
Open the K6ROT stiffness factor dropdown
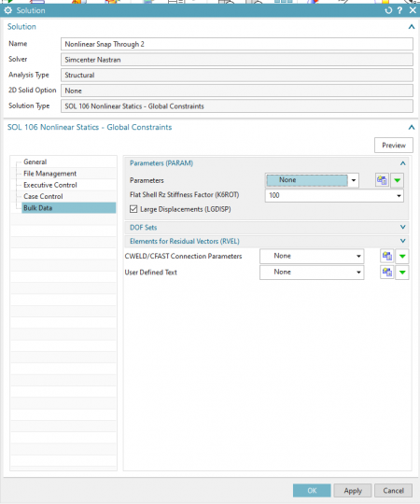(x=334, y=195)
